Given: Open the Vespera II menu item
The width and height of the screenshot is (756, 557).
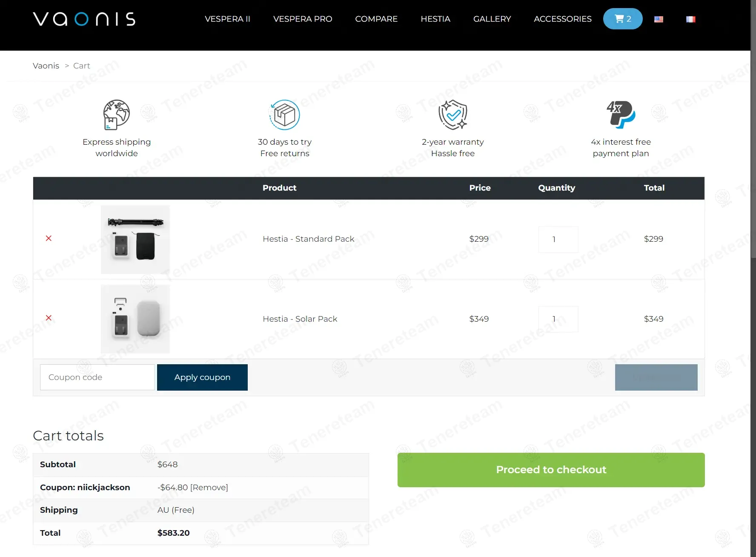Looking at the screenshot, I should pos(227,19).
